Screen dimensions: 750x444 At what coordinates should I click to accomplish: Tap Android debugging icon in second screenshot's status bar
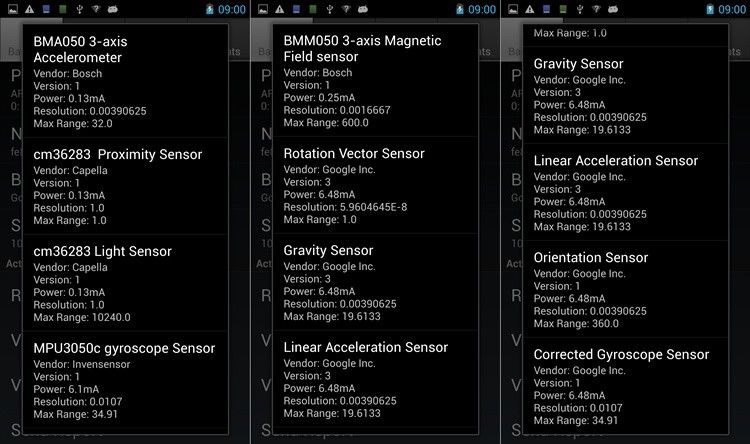coord(363,9)
